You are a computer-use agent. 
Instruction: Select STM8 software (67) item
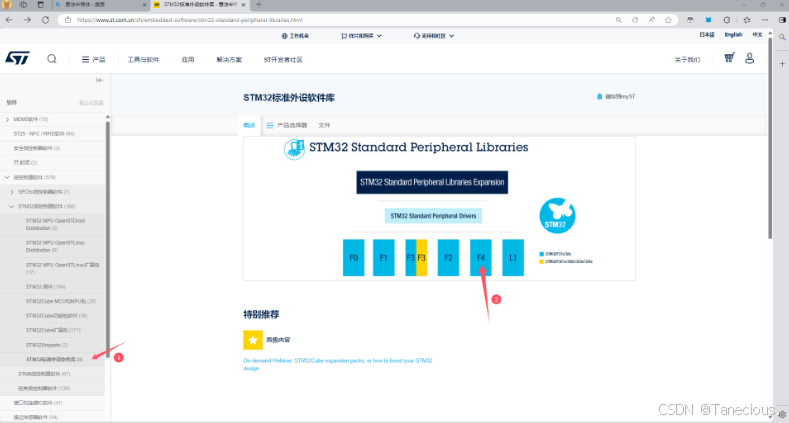click(x=44, y=374)
